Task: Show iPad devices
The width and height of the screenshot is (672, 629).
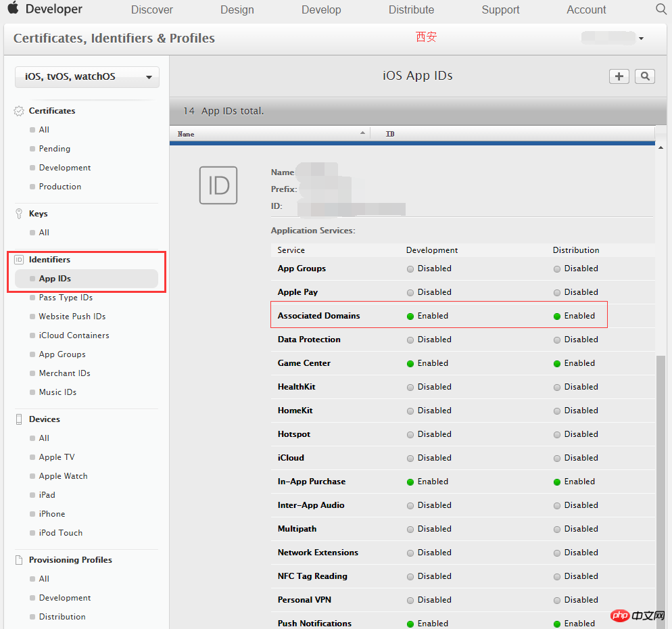Action: (47, 495)
